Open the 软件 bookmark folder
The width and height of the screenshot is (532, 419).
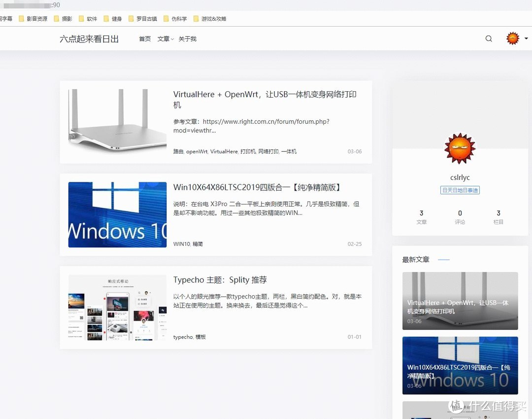point(88,19)
